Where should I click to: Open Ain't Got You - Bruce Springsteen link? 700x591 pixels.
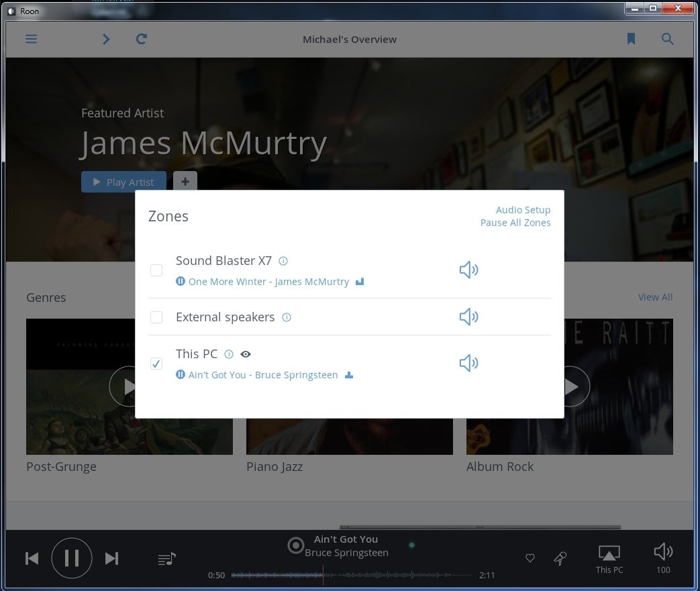263,375
